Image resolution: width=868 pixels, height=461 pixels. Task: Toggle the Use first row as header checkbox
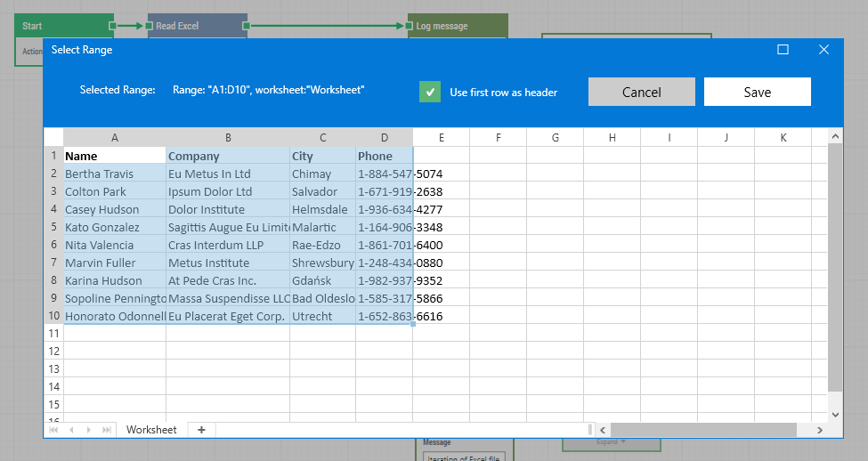point(430,92)
